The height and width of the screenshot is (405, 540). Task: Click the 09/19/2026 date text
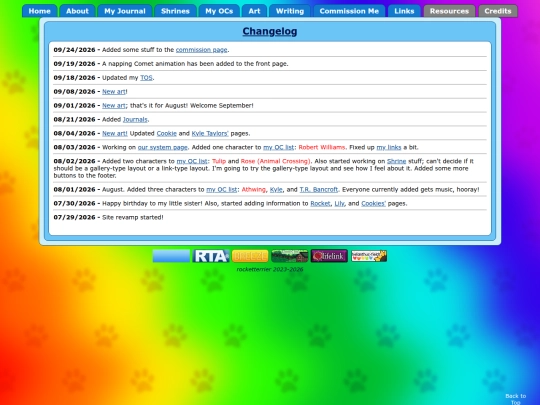tap(74, 64)
